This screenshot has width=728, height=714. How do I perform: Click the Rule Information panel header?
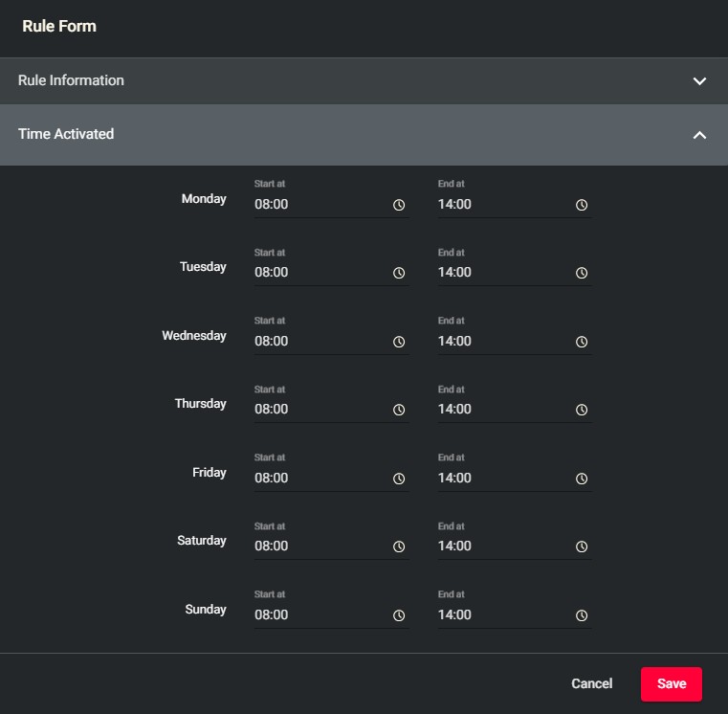(287, 81)
